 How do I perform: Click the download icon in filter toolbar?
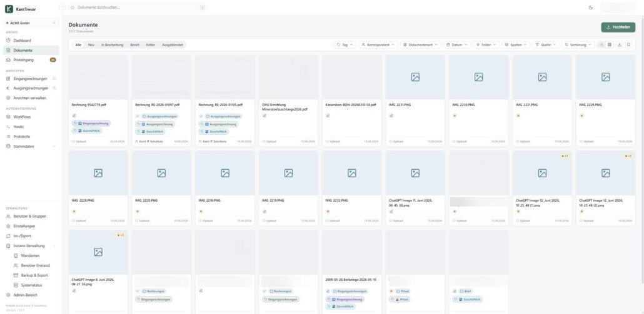click(620, 45)
